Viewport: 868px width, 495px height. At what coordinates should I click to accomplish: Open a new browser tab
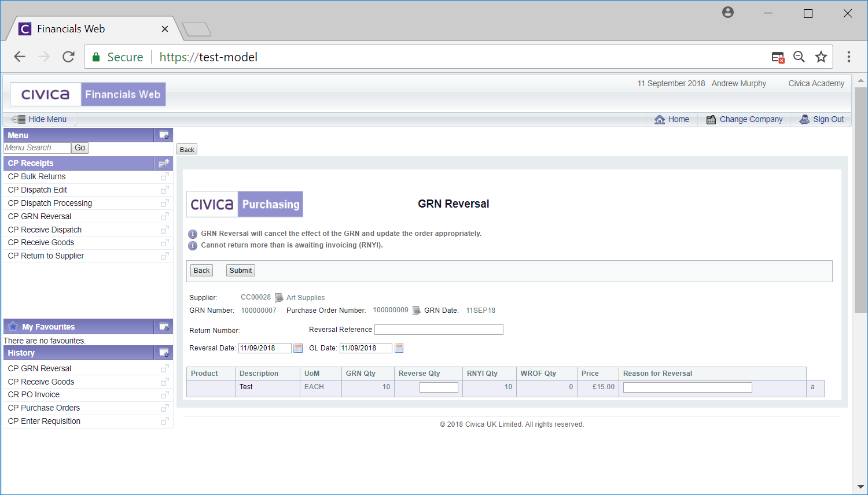[x=197, y=29]
